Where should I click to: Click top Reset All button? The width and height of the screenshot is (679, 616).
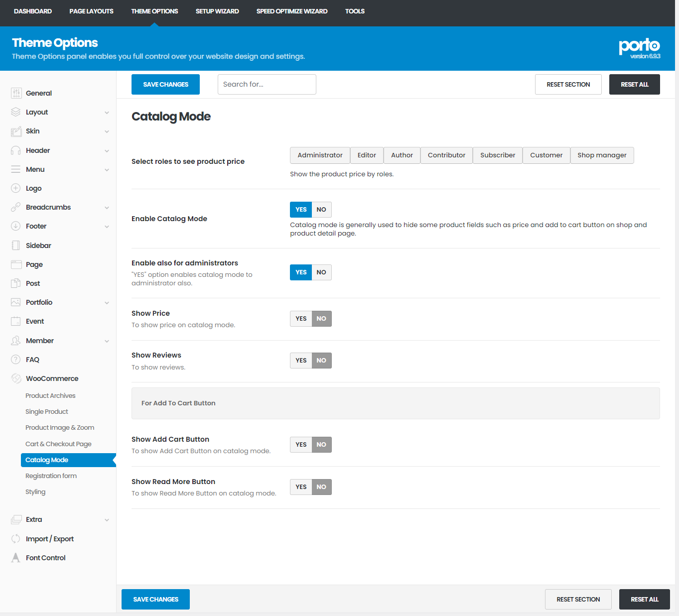[x=635, y=85]
